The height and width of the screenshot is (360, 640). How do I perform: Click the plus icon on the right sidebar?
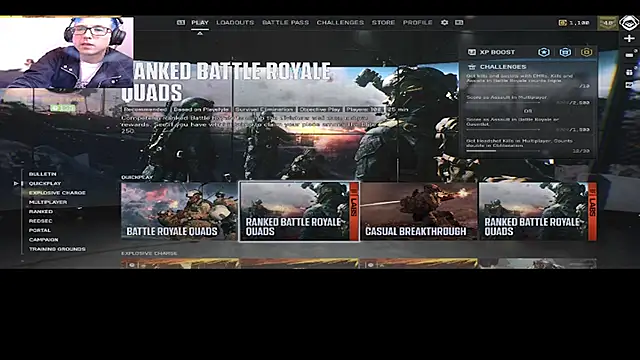[x=629, y=38]
